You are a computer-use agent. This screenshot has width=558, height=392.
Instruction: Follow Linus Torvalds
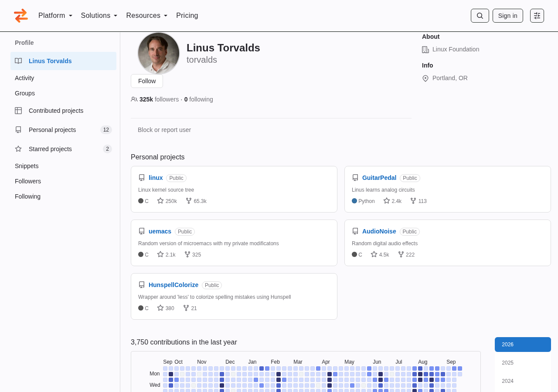[x=147, y=81]
